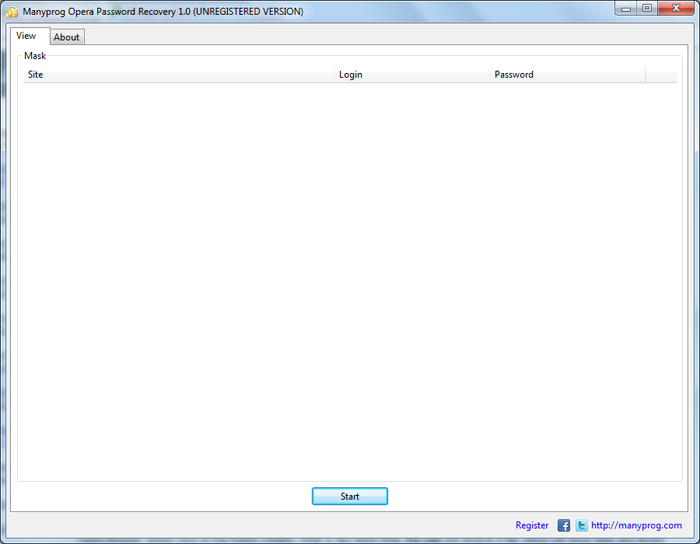Sort the list by Login column
Image resolution: width=700 pixels, height=544 pixels.
tap(412, 75)
